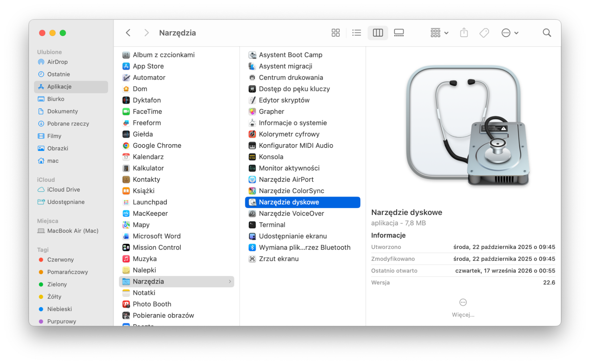The height and width of the screenshot is (364, 590).
Task: Select MacBook Air (Mac) location
Action: click(x=71, y=231)
